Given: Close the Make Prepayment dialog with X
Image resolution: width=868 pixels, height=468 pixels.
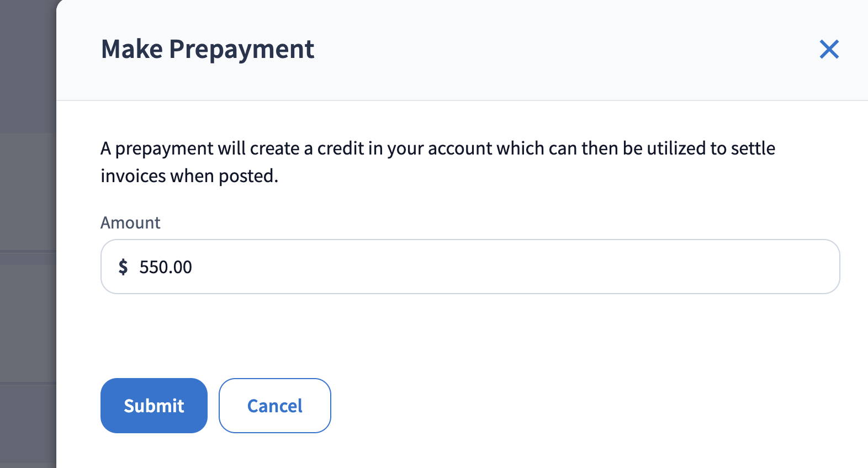Looking at the screenshot, I should pyautogui.click(x=829, y=49).
